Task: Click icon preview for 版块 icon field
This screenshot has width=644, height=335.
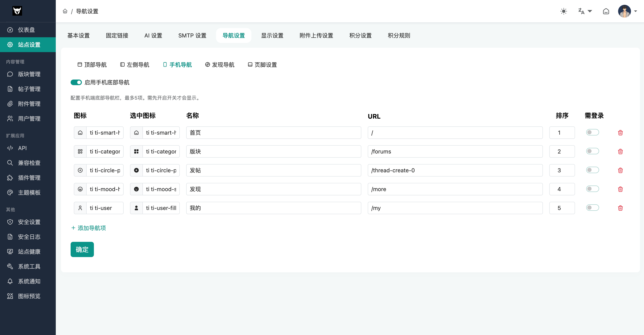Action: pos(80,151)
